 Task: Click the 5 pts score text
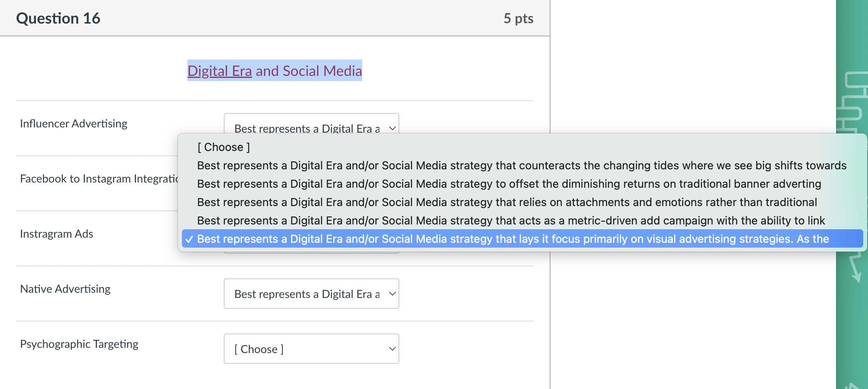tap(518, 18)
